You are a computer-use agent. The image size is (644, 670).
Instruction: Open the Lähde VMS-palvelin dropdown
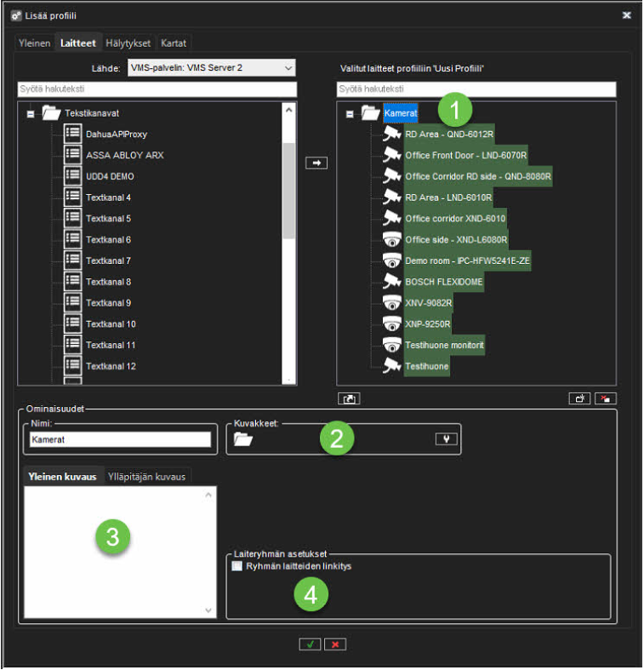[x=211, y=67]
